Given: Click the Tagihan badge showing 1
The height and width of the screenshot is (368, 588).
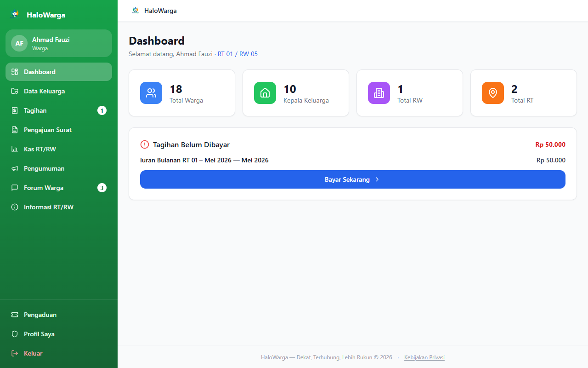Looking at the screenshot, I should [x=102, y=110].
